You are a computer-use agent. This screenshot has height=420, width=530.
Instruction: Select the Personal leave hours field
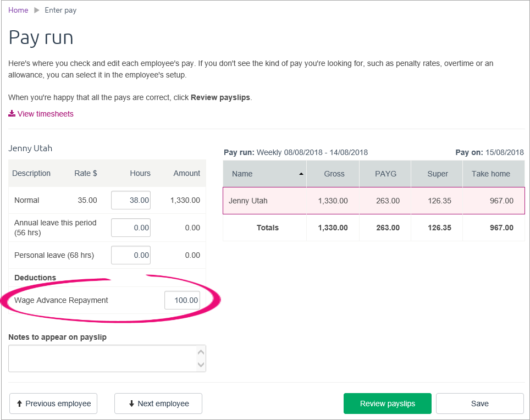tap(131, 255)
